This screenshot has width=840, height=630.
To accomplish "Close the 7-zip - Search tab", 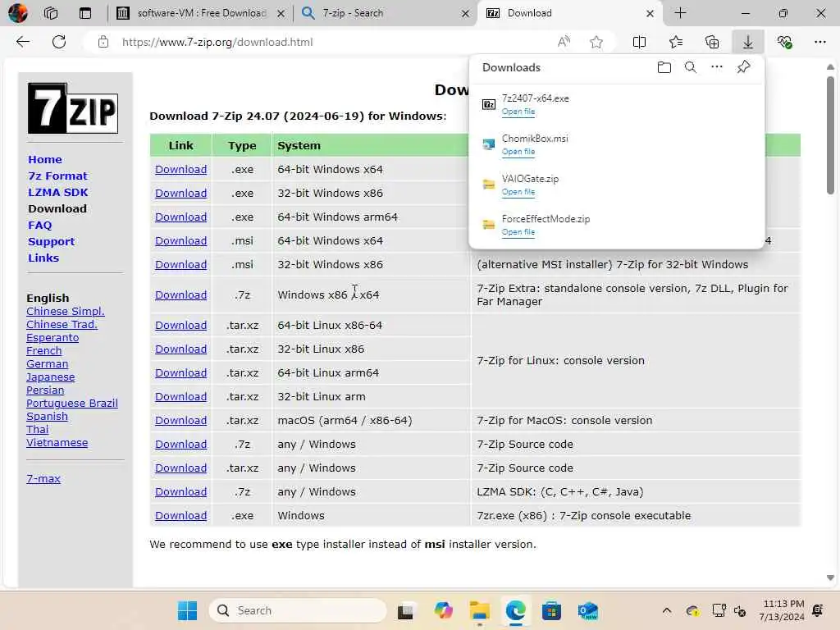I will 466,13.
